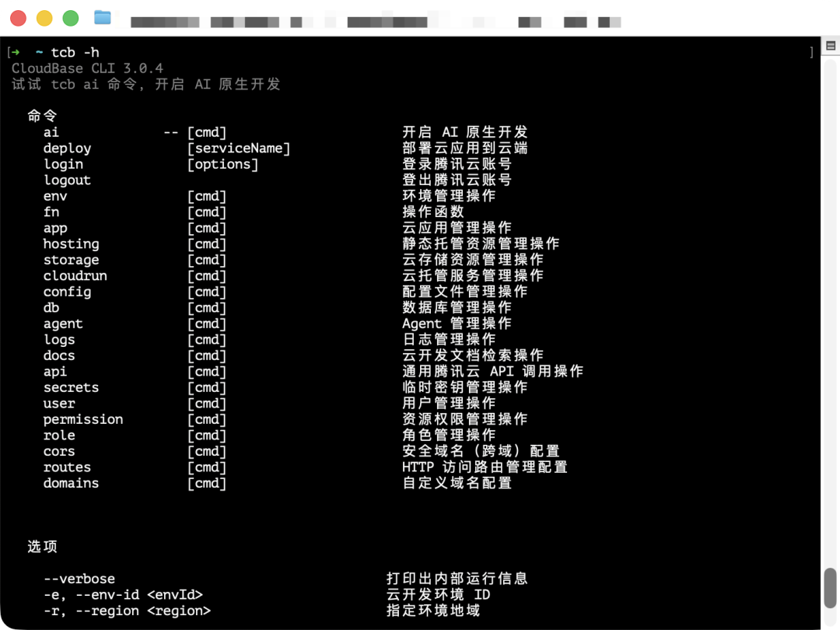This screenshot has height=630, width=840.
Task: Click the yellow minimize window button
Action: [44, 18]
